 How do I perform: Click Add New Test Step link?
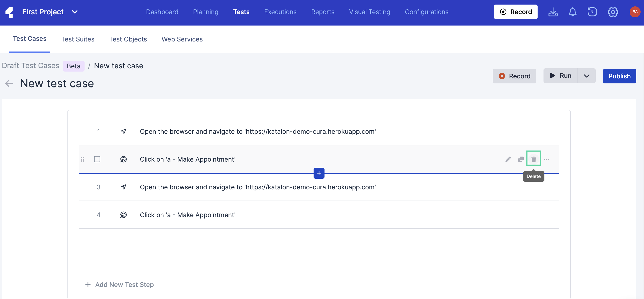click(119, 285)
